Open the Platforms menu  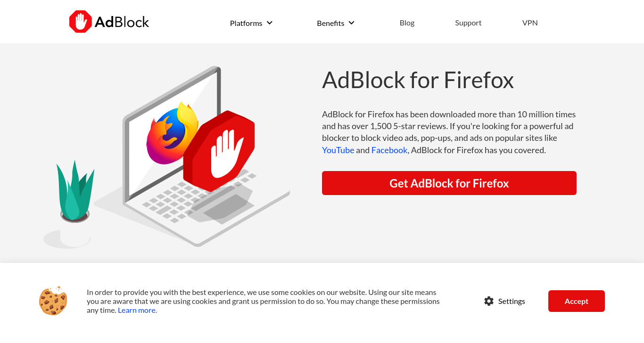tap(251, 23)
